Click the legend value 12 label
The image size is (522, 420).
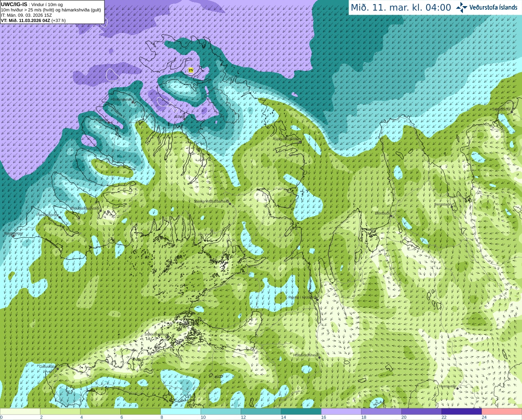(243, 417)
